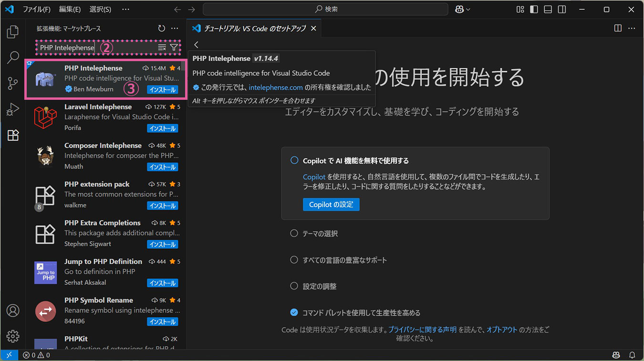The width and height of the screenshot is (644, 361).
Task: Click the '拡張機能: マーケットプレース' panel title
Action: pos(69,29)
